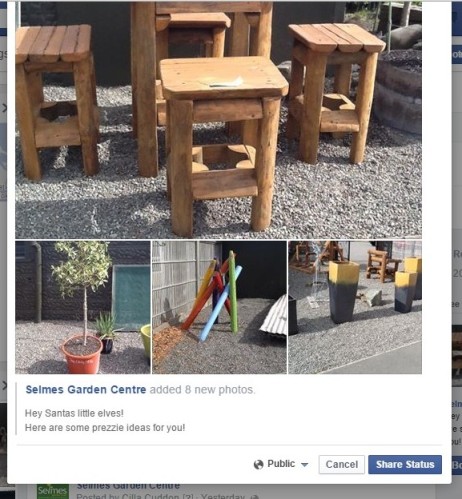Click the Yesterday post timestamp
This screenshot has height=499, width=462.
222,496
